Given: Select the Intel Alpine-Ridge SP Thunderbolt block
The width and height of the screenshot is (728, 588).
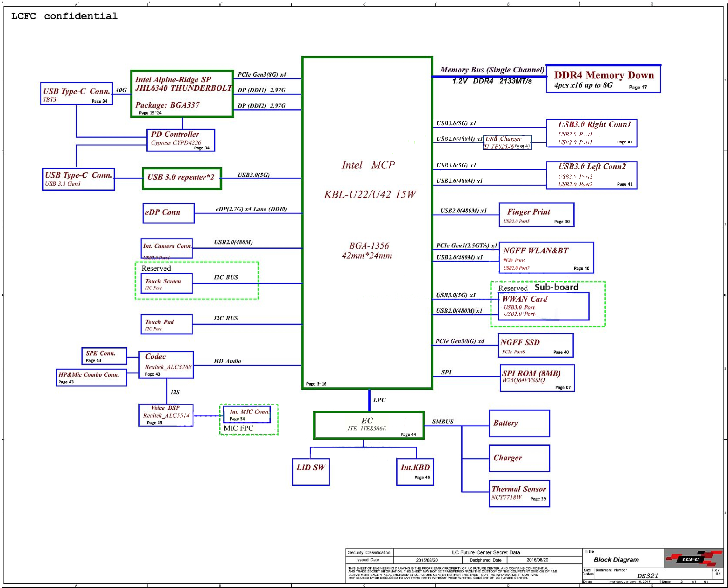Looking at the screenshot, I should click(x=182, y=94).
